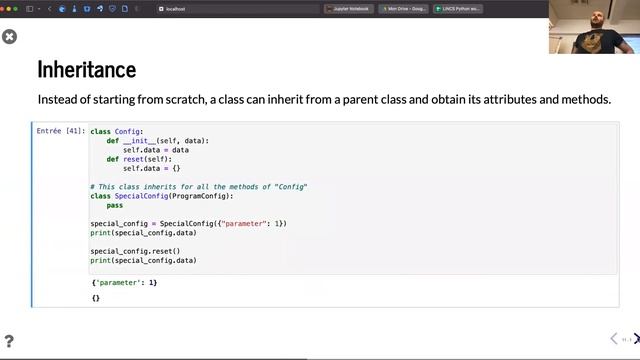Open the sidebar dropdown chevron in the toolbar
This screenshot has height=360, width=640.
(39, 9)
